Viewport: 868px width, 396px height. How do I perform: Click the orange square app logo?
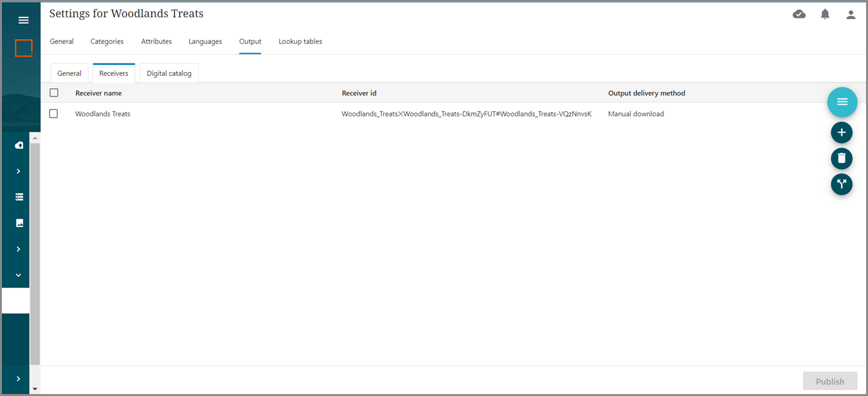point(24,48)
